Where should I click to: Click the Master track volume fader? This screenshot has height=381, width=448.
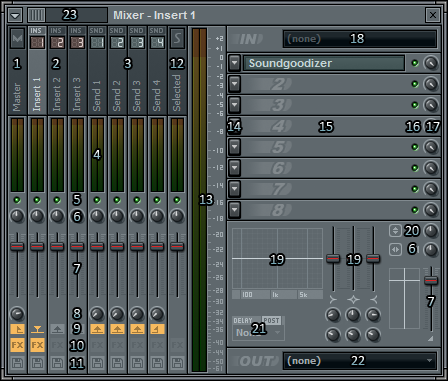[x=17, y=246]
